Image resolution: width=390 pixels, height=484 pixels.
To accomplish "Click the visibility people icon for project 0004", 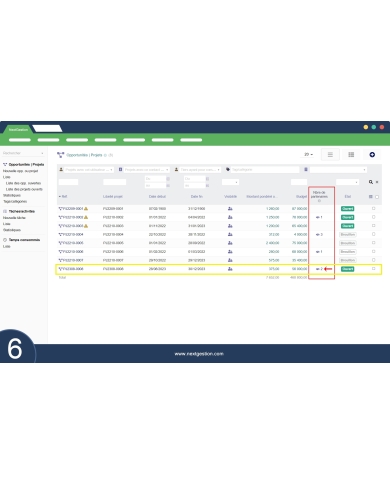I will (x=230, y=234).
